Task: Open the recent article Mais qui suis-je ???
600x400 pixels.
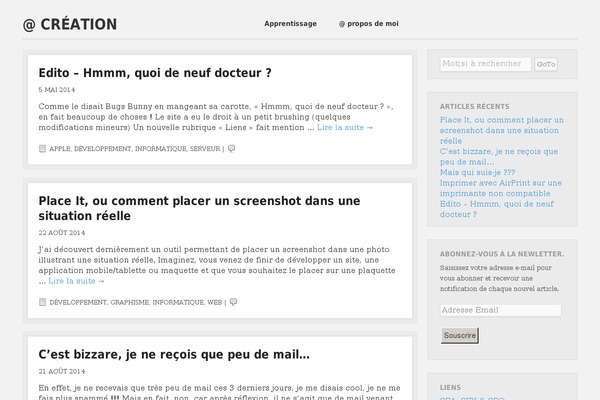Action: (x=478, y=172)
